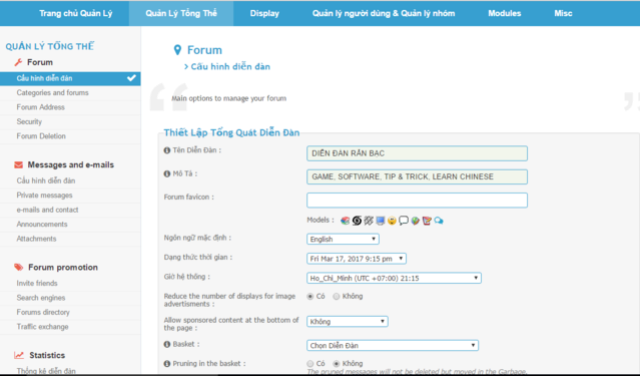Screen dimensions: 640x376
Task: Select the blue computer monitor favicon model
Action: tap(380, 220)
